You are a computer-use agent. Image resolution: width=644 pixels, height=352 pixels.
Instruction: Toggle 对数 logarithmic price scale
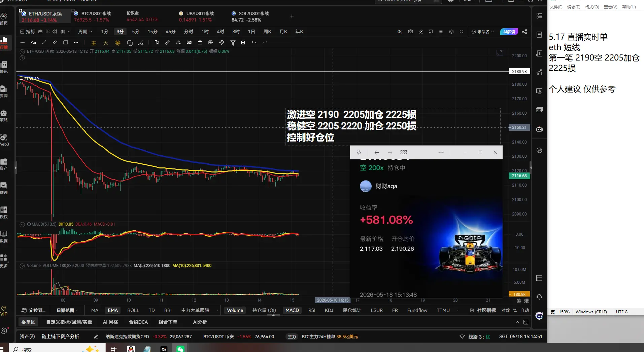[x=505, y=310]
